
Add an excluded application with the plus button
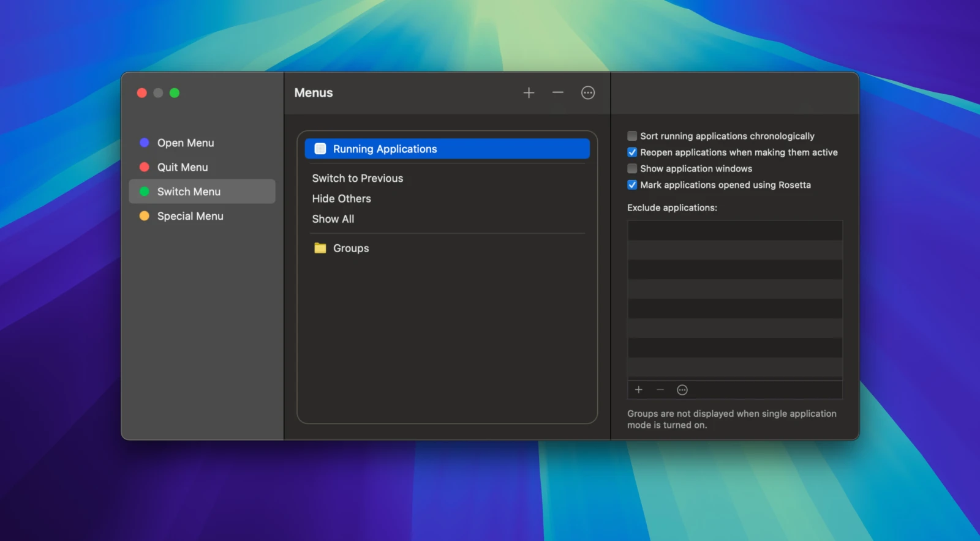tap(638, 390)
